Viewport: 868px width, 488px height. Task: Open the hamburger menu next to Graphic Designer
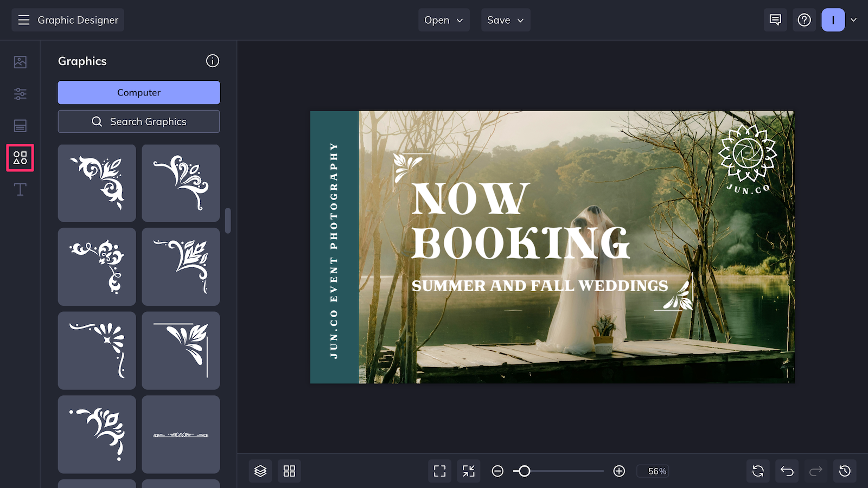(23, 20)
